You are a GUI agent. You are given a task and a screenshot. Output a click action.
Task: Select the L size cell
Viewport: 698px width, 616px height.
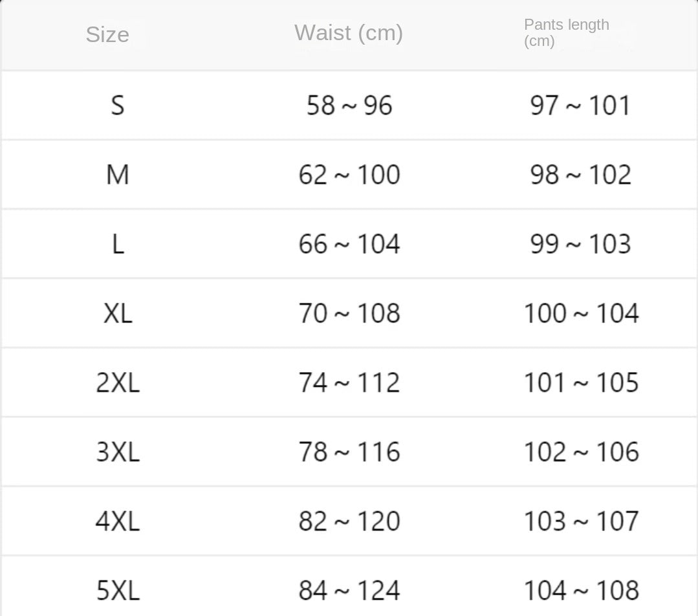[117, 244]
